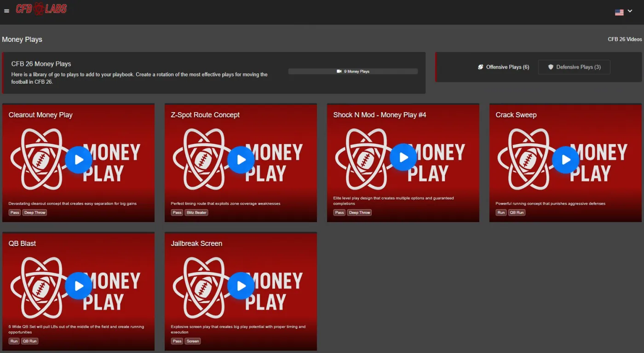Select the Screen tag on Jailbreak Screen
The width and height of the screenshot is (644, 353).
pos(193,341)
